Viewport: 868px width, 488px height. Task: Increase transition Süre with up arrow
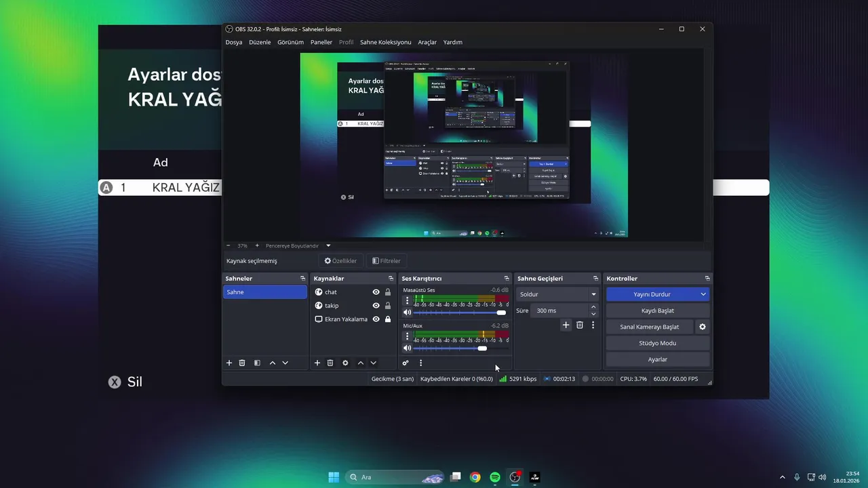(x=593, y=307)
